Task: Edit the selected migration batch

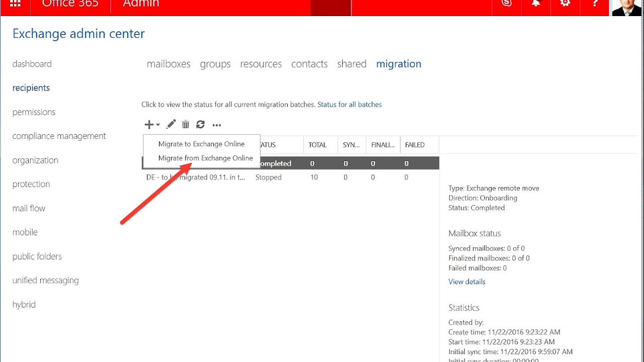Action: point(171,125)
